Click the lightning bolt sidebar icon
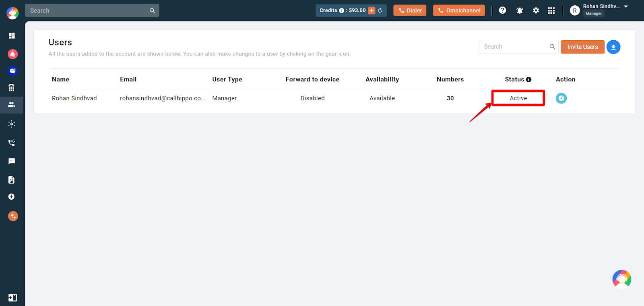The height and width of the screenshot is (306, 644). (x=12, y=196)
